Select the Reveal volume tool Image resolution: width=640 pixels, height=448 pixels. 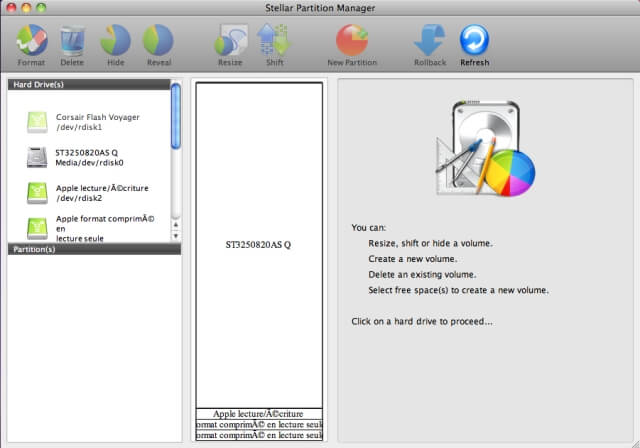158,41
